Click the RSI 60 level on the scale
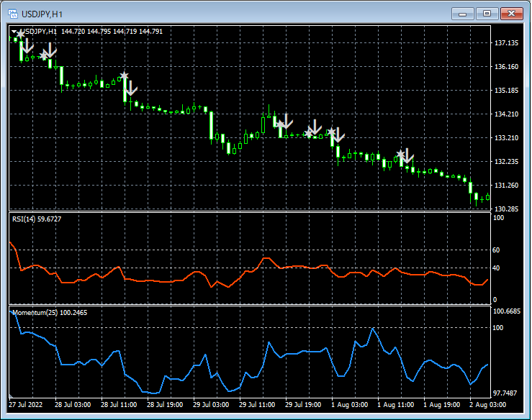Viewport: 532px width, 420px height. (x=496, y=250)
